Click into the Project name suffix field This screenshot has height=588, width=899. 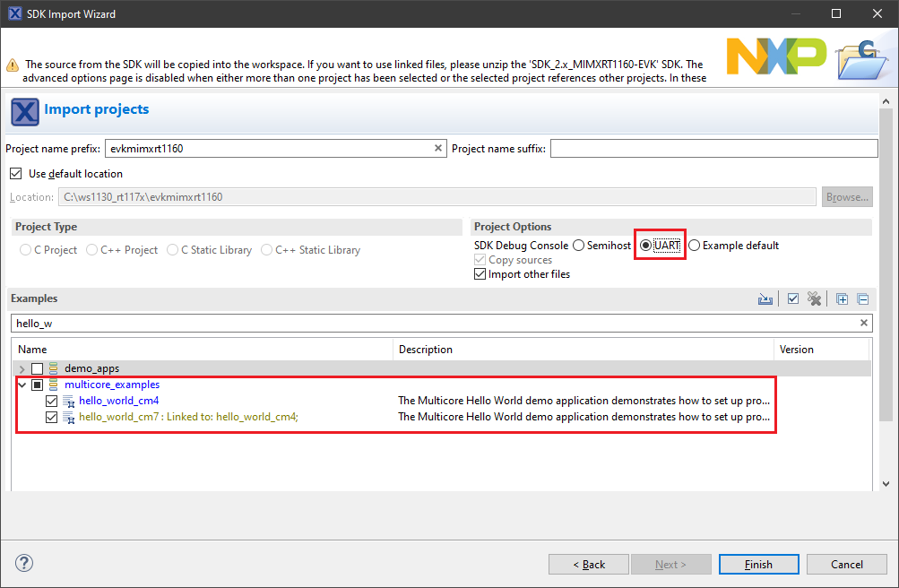(713, 149)
